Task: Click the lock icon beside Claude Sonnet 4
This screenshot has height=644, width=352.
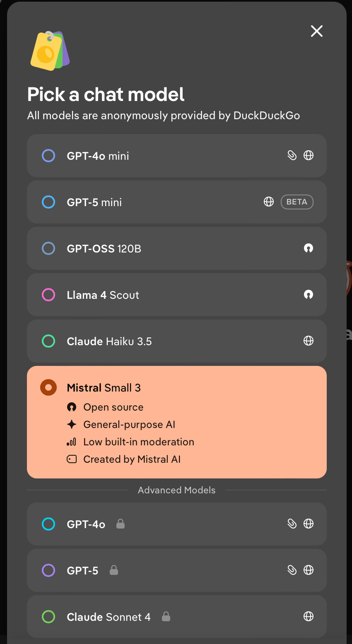Action: point(166,617)
